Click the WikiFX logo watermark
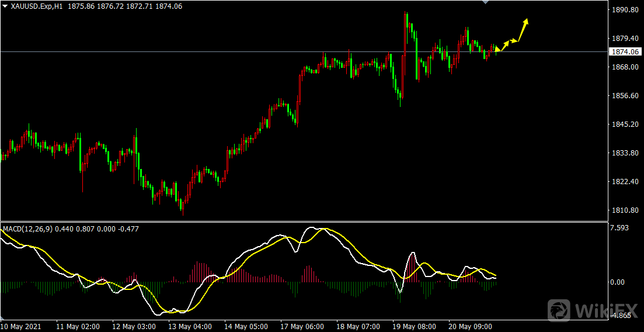644x332 pixels. 593,310
